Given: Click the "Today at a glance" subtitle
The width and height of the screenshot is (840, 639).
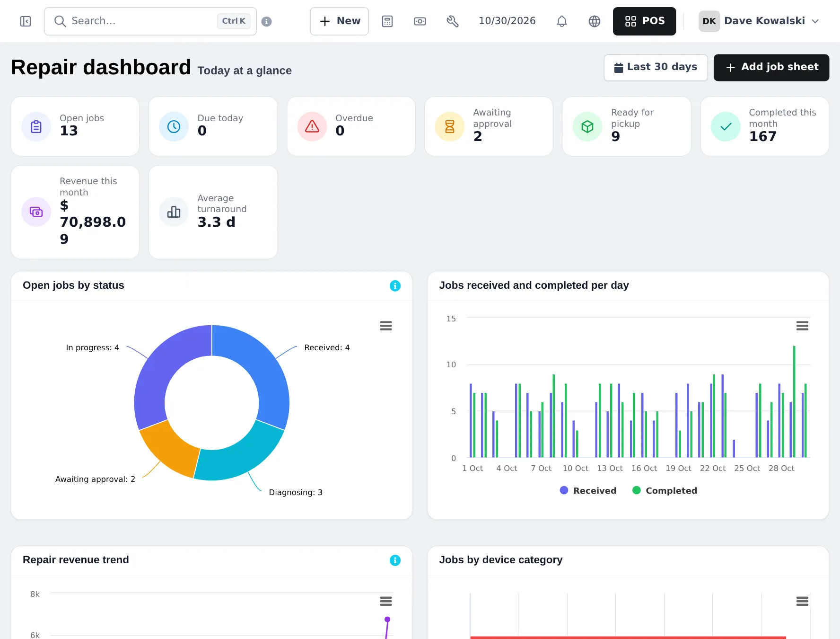Looking at the screenshot, I should tap(245, 71).
